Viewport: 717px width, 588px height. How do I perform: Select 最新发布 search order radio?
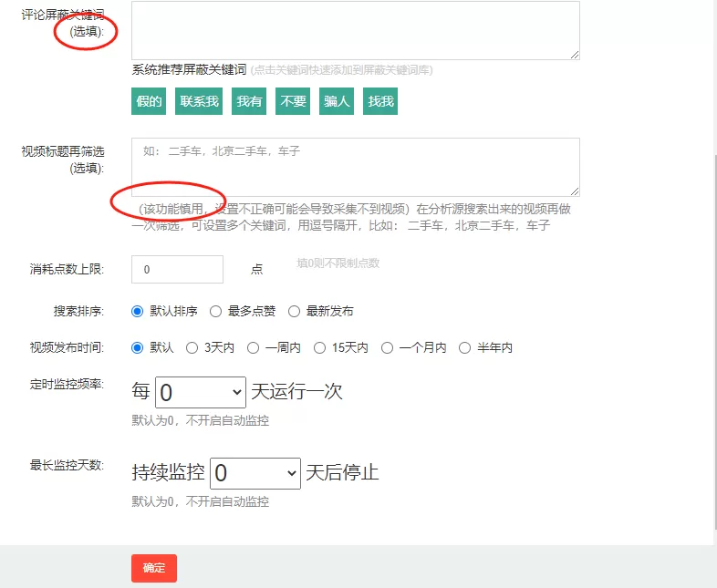pyautogui.click(x=295, y=311)
